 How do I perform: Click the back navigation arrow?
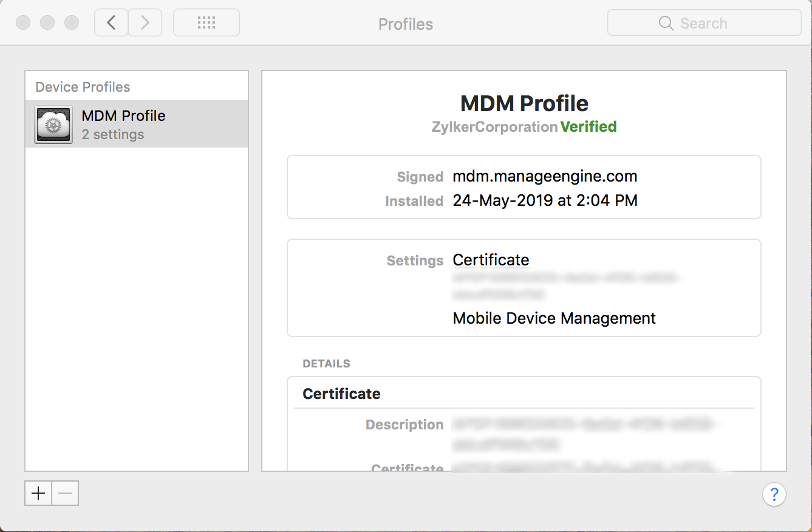pyautogui.click(x=111, y=23)
